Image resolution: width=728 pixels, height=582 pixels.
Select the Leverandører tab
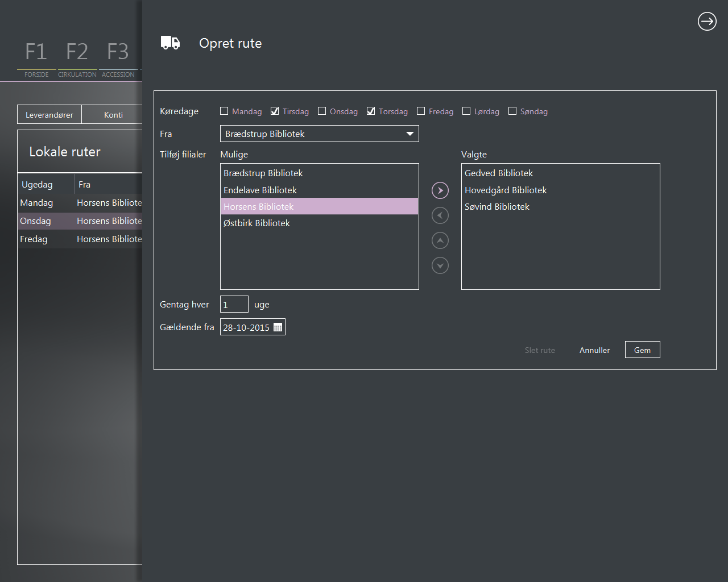click(x=49, y=114)
